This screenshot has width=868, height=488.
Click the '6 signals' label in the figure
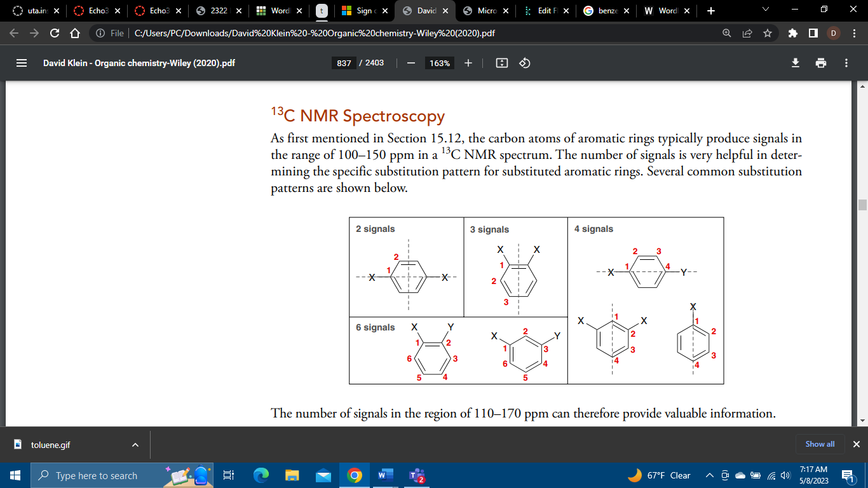[375, 327]
